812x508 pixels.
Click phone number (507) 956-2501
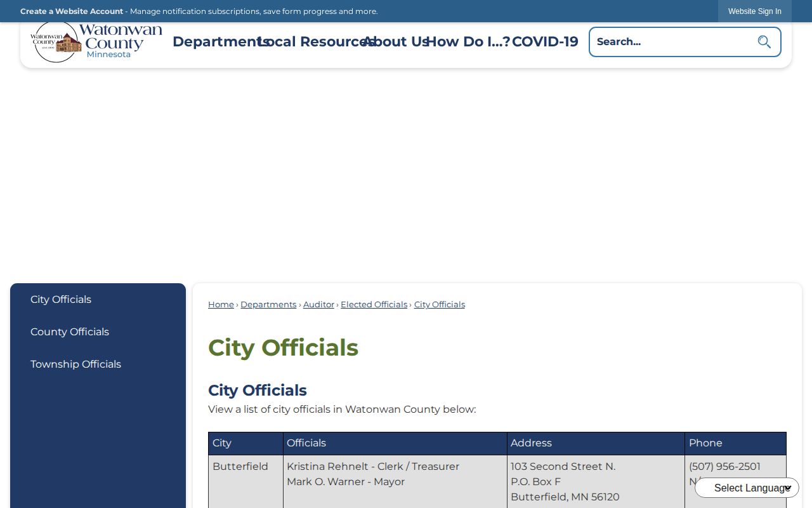click(724, 467)
